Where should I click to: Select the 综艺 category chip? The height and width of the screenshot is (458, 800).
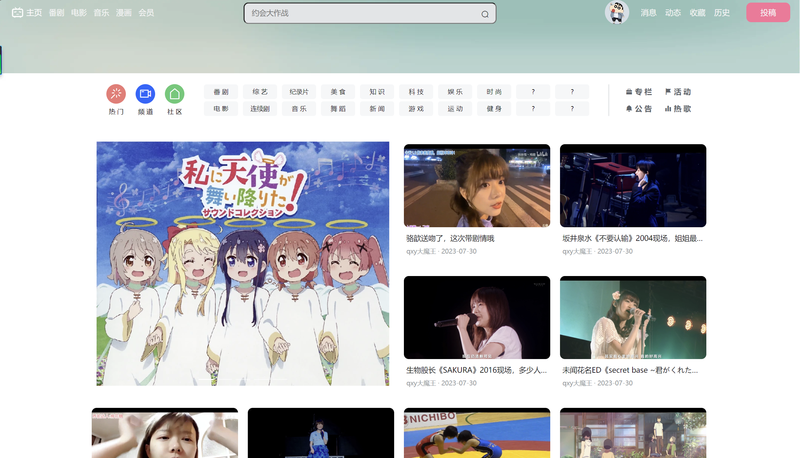click(260, 92)
